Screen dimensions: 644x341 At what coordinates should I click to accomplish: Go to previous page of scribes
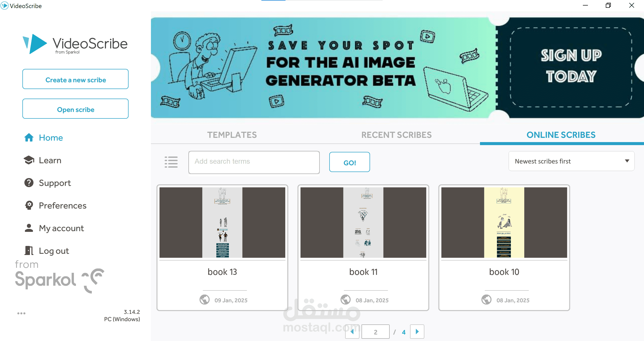pyautogui.click(x=352, y=332)
